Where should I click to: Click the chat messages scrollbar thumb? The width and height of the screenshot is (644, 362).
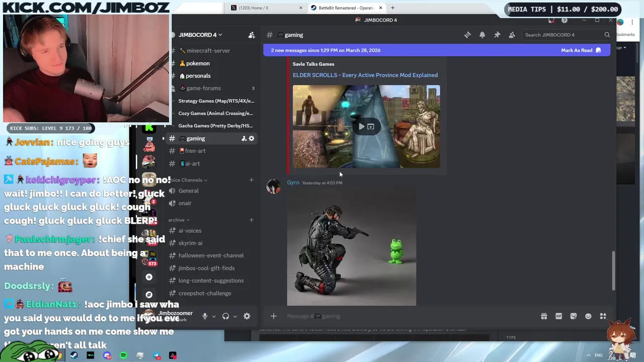click(613, 270)
